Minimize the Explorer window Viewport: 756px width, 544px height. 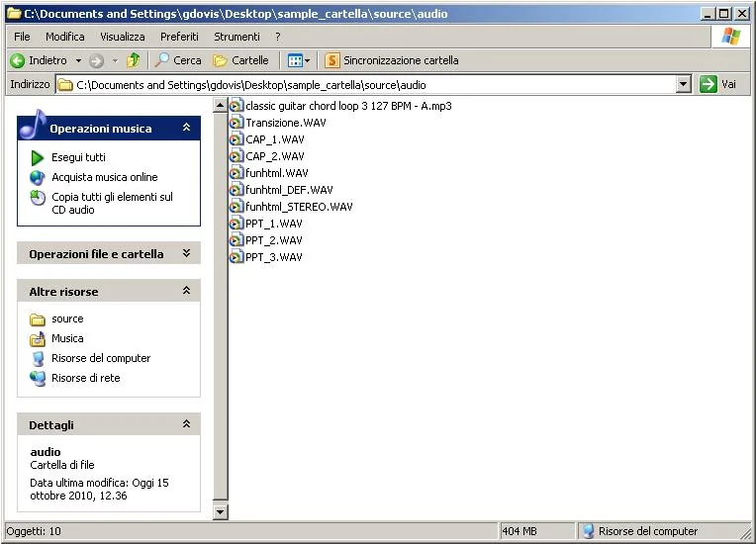[x=708, y=14]
